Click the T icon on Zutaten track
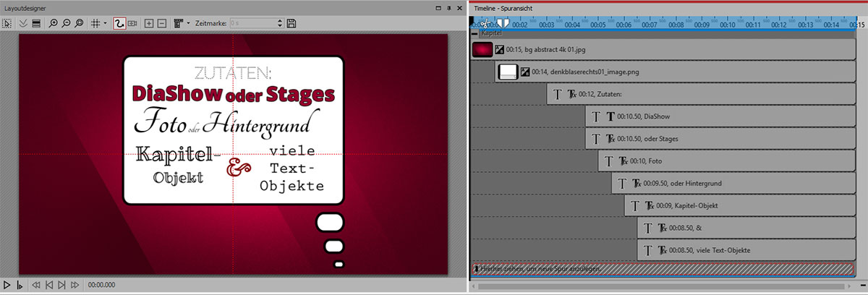The height and width of the screenshot is (295, 868). (x=557, y=94)
